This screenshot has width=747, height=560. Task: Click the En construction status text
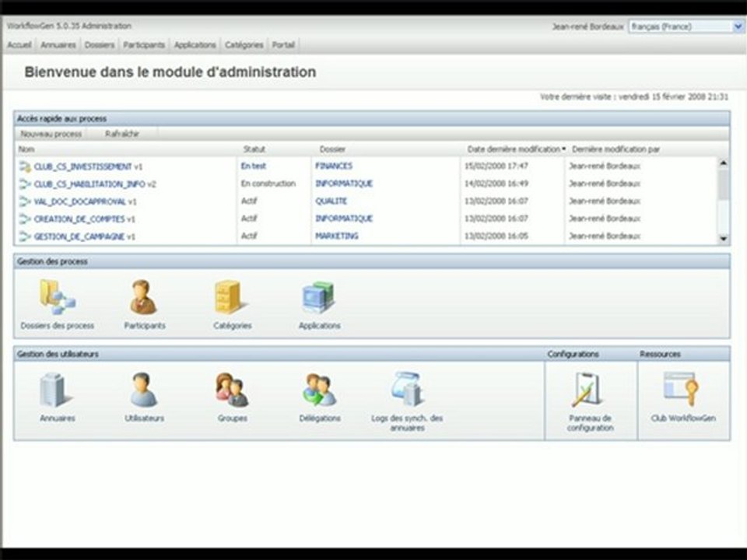pos(268,184)
